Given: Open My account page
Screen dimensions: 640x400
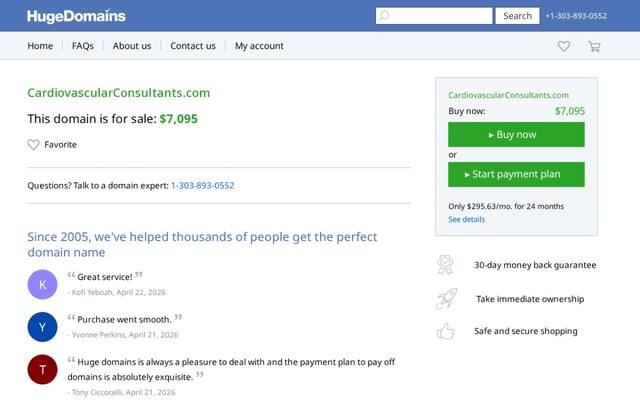Looking at the screenshot, I should coord(259,46).
